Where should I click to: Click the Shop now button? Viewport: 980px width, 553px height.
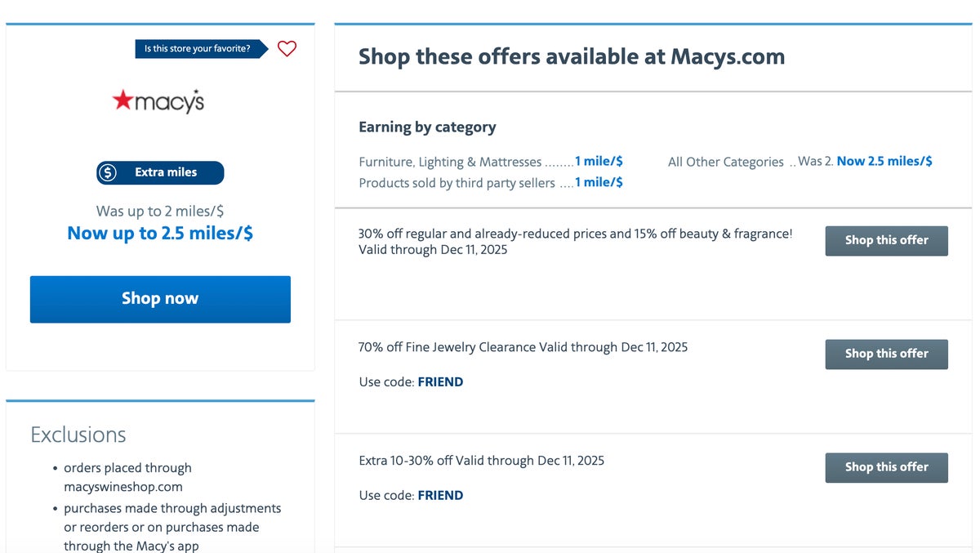(x=159, y=298)
